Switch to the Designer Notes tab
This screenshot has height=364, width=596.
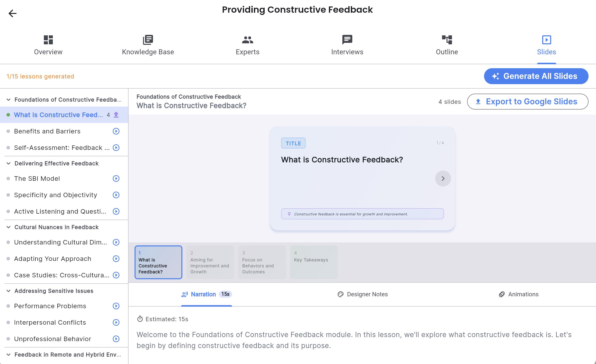pos(363,294)
